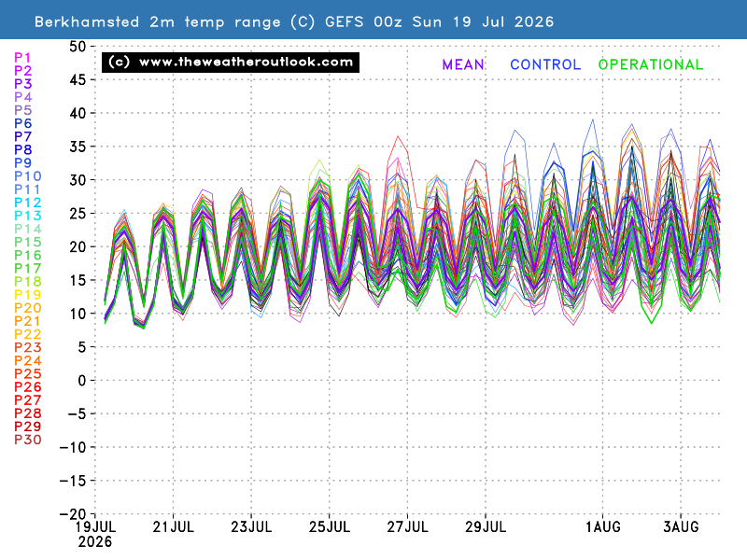
Task: Pick the P15 legend entry
Action: 28,242
